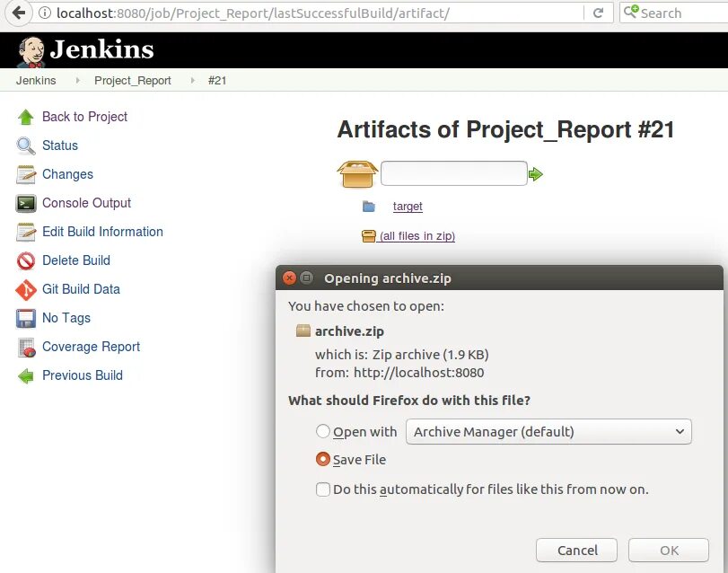Click the green go arrow beside path field

(x=536, y=174)
